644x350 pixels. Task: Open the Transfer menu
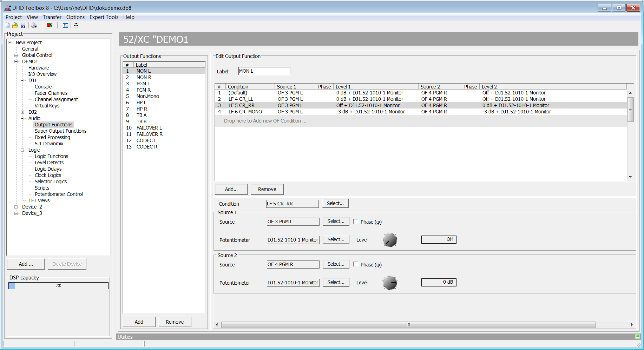click(52, 17)
